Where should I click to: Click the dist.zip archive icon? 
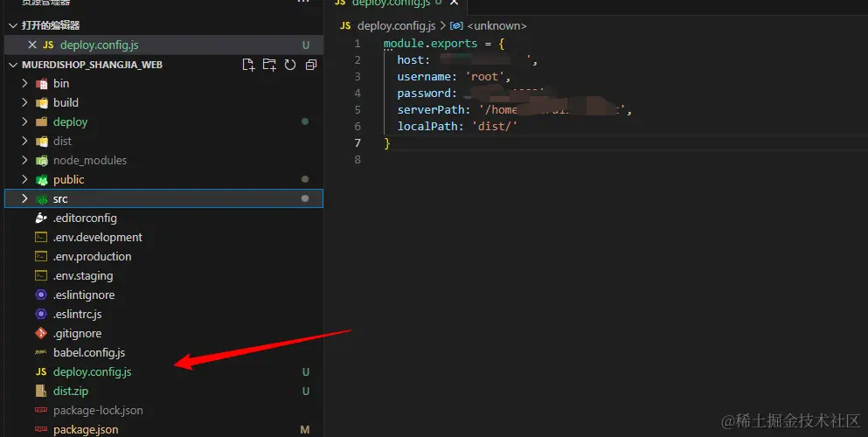click(41, 391)
